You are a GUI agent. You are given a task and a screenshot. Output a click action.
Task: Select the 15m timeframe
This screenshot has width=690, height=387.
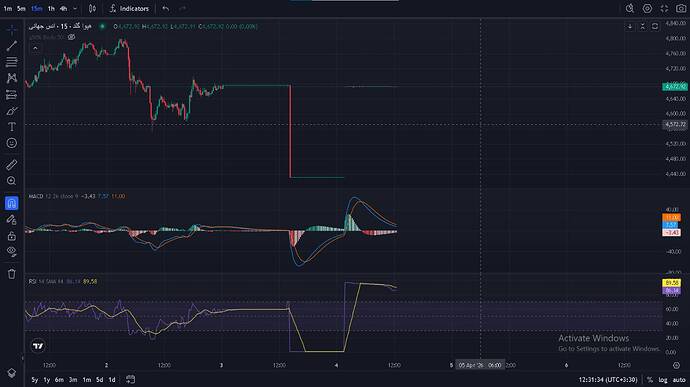point(37,8)
